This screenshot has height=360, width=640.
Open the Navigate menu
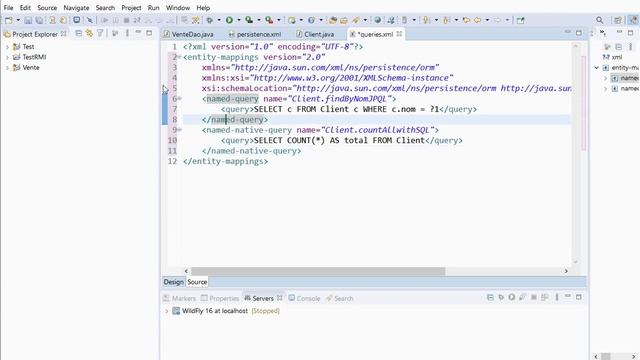[76, 8]
